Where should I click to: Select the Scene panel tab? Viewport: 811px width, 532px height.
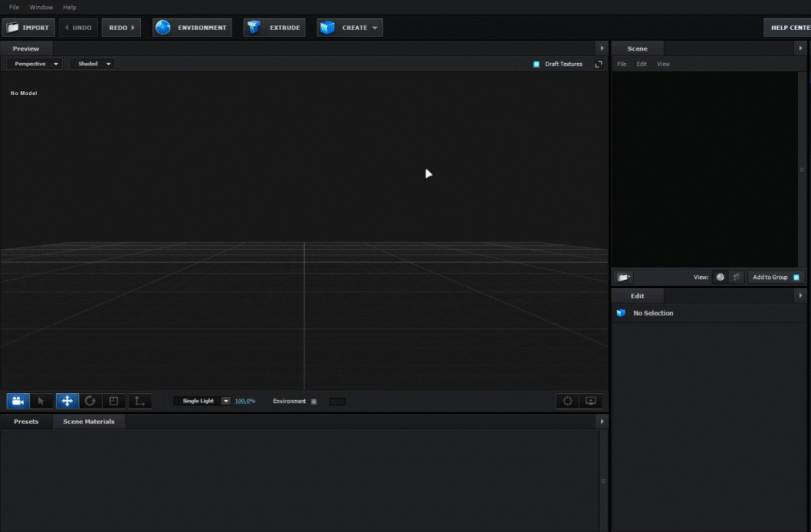pos(637,48)
